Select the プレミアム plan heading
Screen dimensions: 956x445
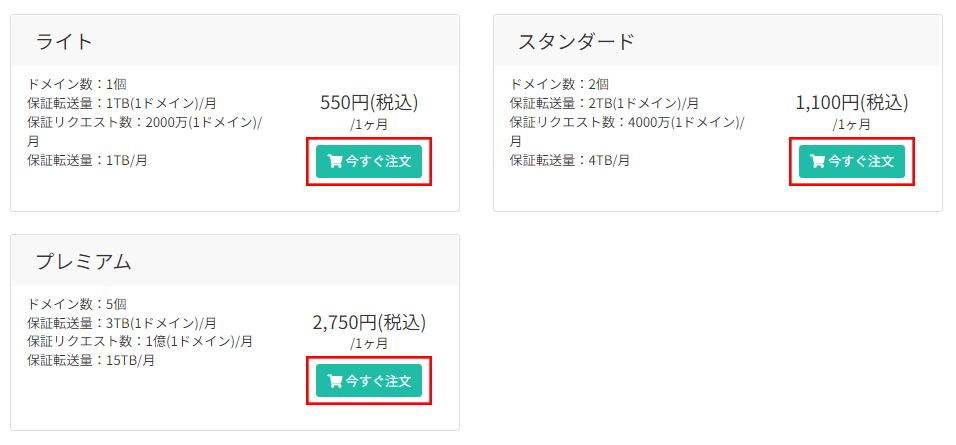coord(84,261)
